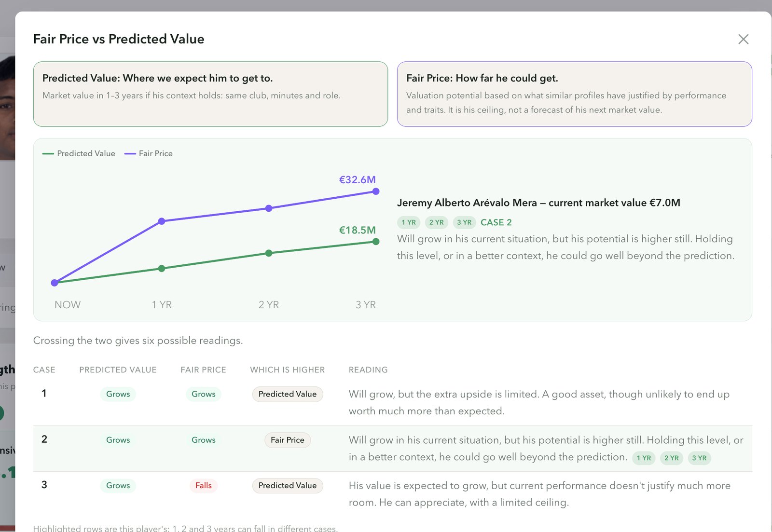Click the PREDICTED VALUE column header
This screenshot has height=532, width=772.
click(118, 370)
